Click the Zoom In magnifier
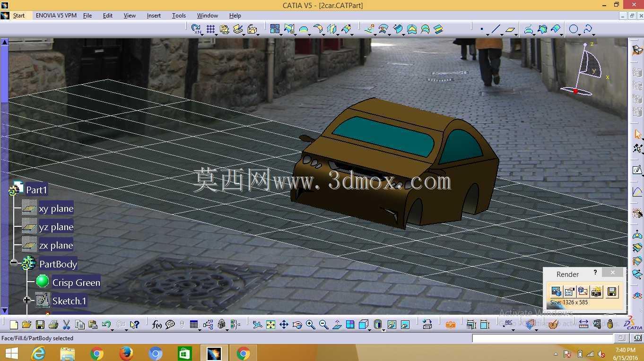Image resolution: width=644 pixels, height=361 pixels. pyautogui.click(x=311, y=325)
